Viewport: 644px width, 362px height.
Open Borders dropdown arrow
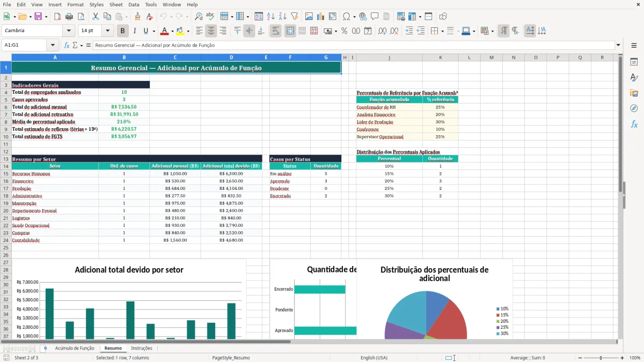442,31
